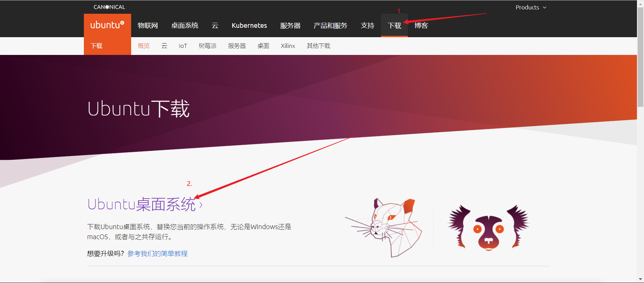Click chevron next to Ubuntu桌面系统 heading

pyautogui.click(x=201, y=205)
